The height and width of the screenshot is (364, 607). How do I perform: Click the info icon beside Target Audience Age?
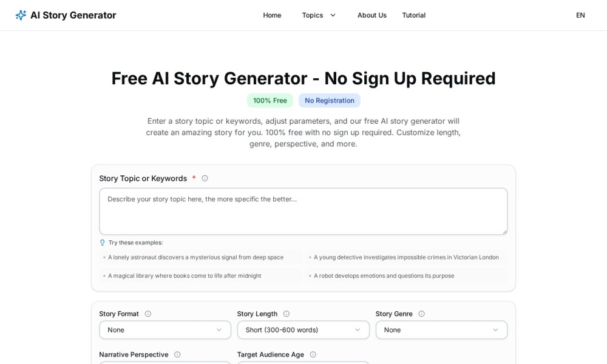click(313, 354)
